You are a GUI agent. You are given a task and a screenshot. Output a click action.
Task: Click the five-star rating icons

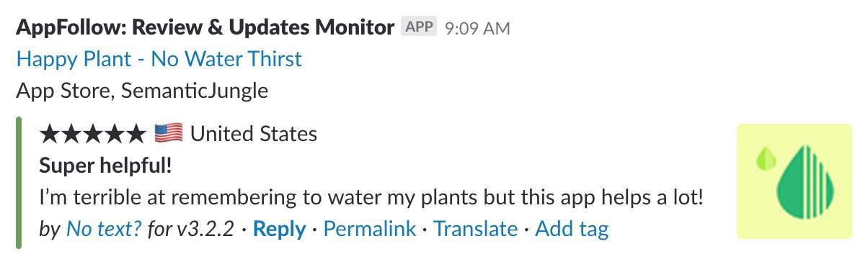(x=93, y=133)
